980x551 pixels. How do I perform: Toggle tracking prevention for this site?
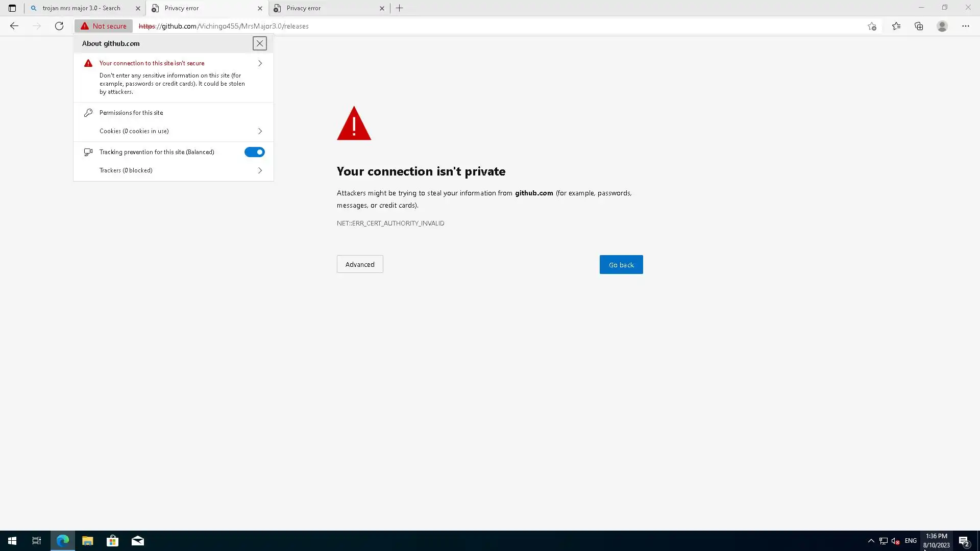254,152
